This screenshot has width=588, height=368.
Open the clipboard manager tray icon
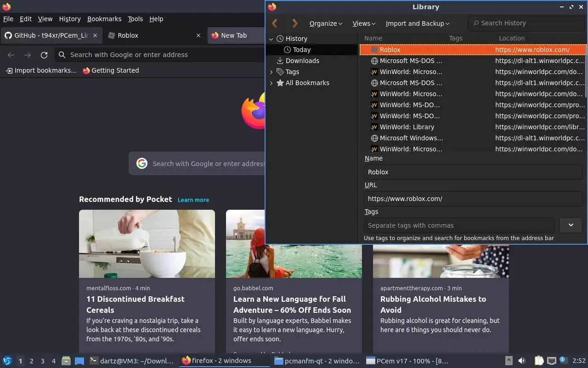(x=539, y=361)
